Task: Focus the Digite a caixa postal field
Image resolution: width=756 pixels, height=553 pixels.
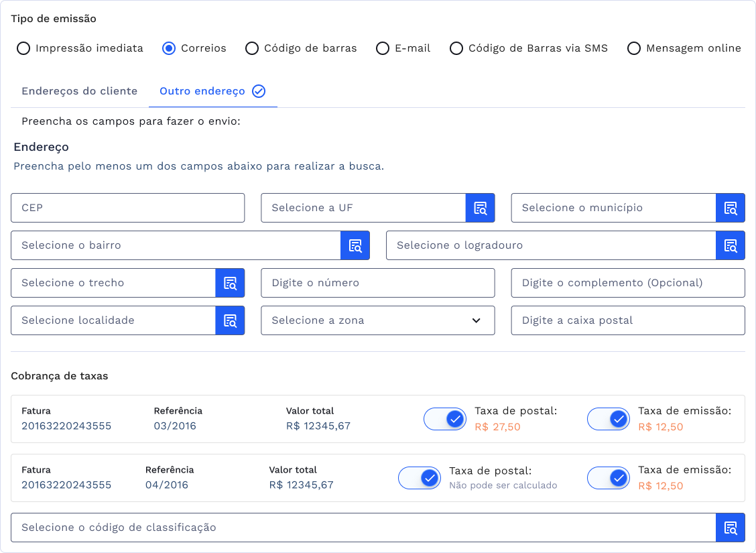Action: 627,320
